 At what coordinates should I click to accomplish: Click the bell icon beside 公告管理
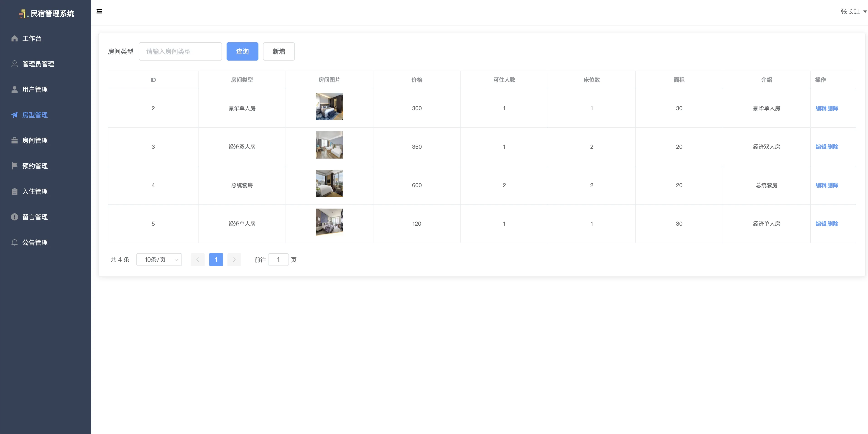(x=15, y=242)
